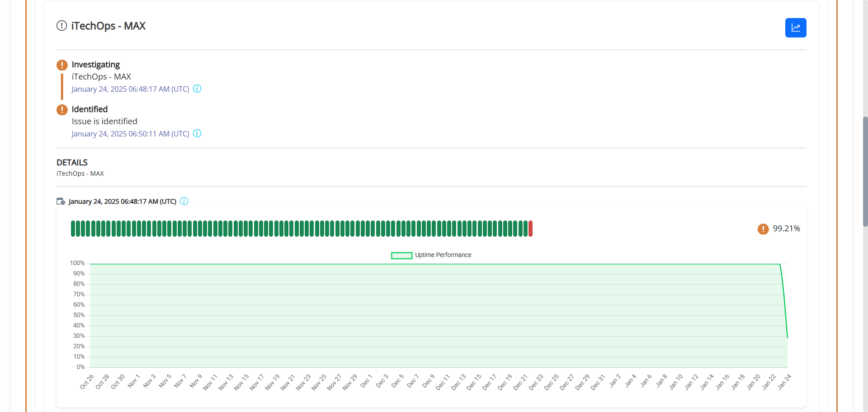Viewport: 868px width, 412px height.
Task: Open info icon next to 06:48:17 Investigating timestamp
Action: 197,89
